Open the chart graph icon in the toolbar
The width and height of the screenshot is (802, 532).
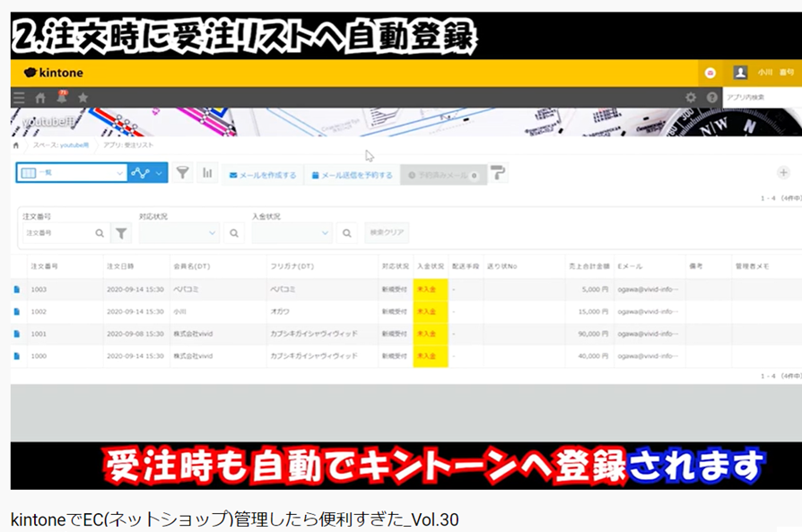206,172
